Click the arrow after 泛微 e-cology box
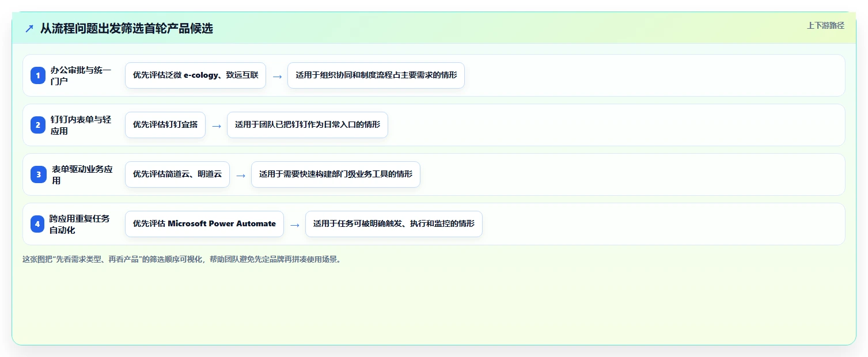The width and height of the screenshot is (868, 357). 277,76
